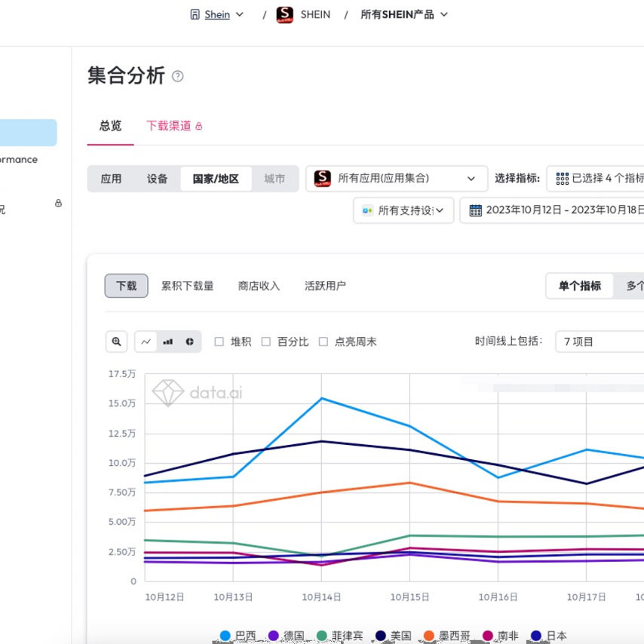
Task: Switch chart to bar chart view
Action: pos(167,341)
